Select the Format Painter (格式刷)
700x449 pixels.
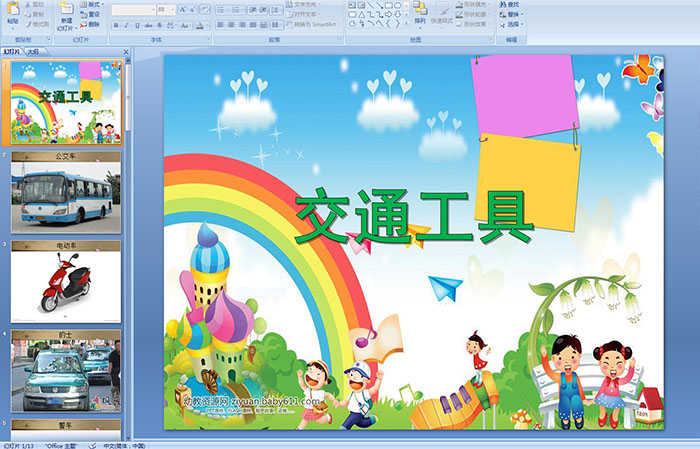(x=37, y=25)
